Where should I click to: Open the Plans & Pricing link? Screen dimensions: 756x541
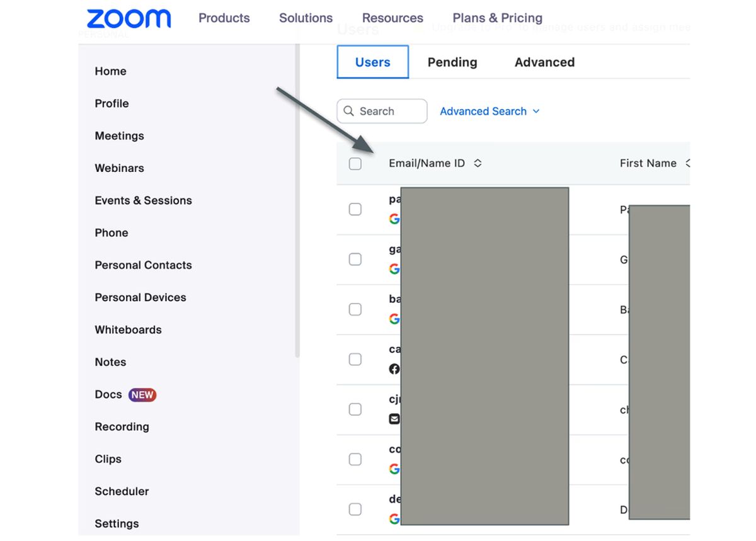498,18
